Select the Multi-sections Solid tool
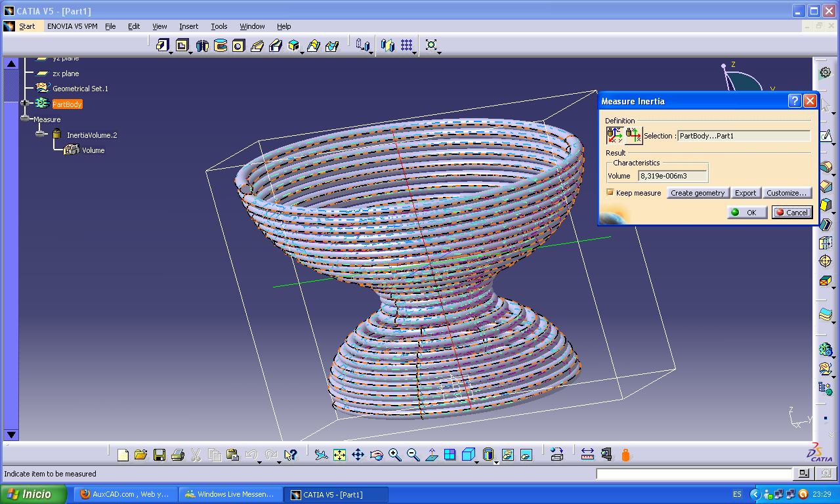 (x=314, y=45)
